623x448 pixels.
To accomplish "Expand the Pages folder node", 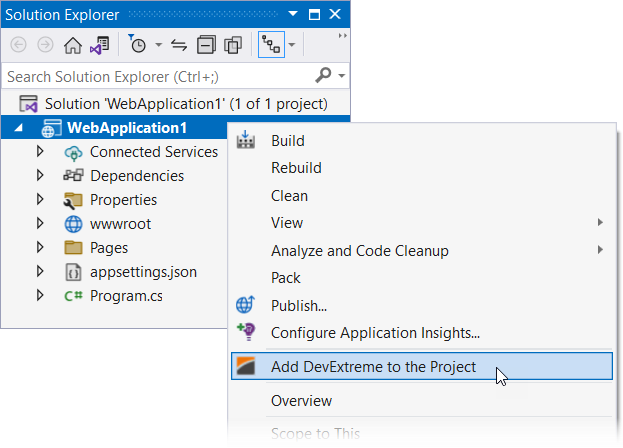I will click(x=40, y=247).
